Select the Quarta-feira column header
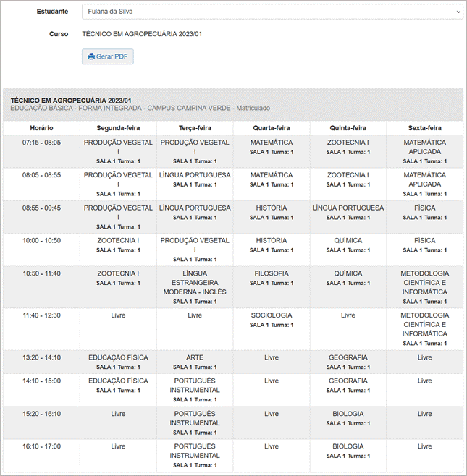 click(x=272, y=128)
